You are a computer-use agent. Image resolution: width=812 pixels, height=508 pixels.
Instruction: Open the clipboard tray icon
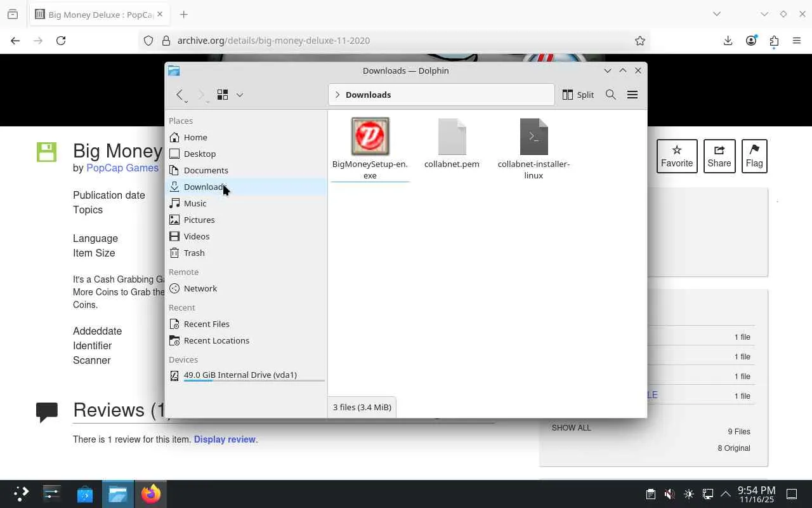(650, 494)
